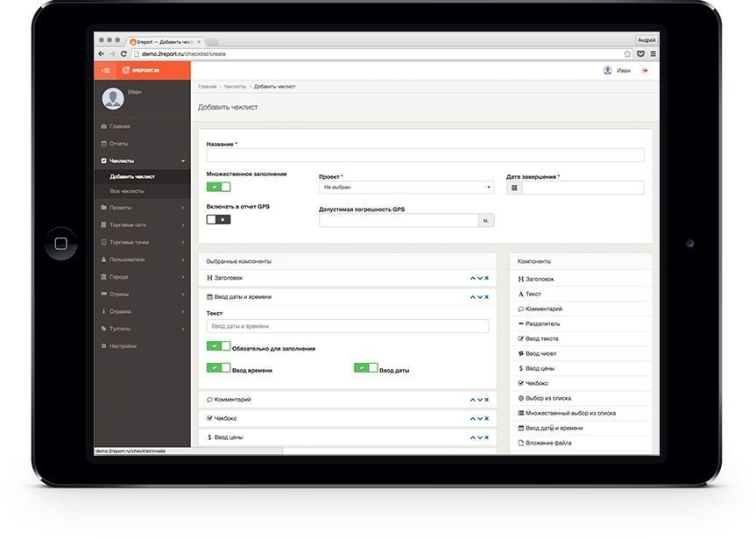
Task: Add Чекбокс from Компоненты list
Action: (581, 383)
